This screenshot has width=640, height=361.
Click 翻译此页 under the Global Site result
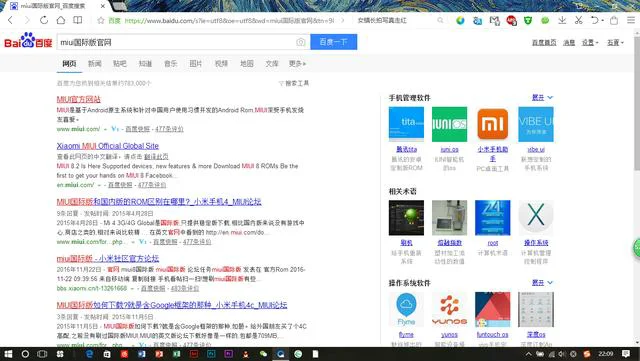[x=156, y=157]
